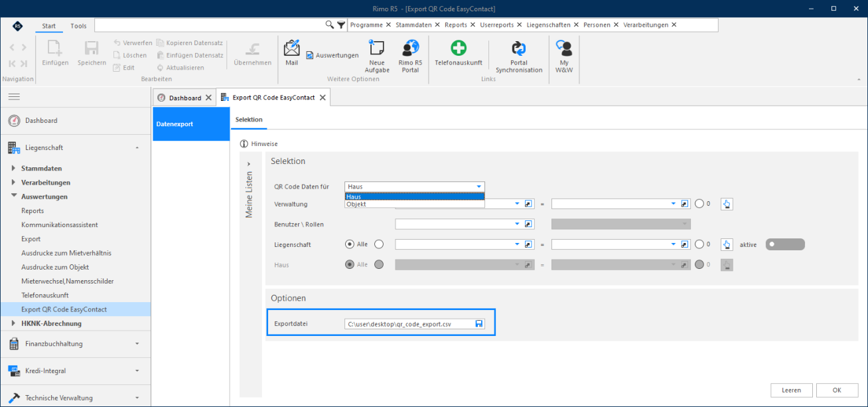Image resolution: width=868 pixels, height=407 pixels.
Task: Select the 0 radio button in the Liegenschaft row
Action: point(699,244)
